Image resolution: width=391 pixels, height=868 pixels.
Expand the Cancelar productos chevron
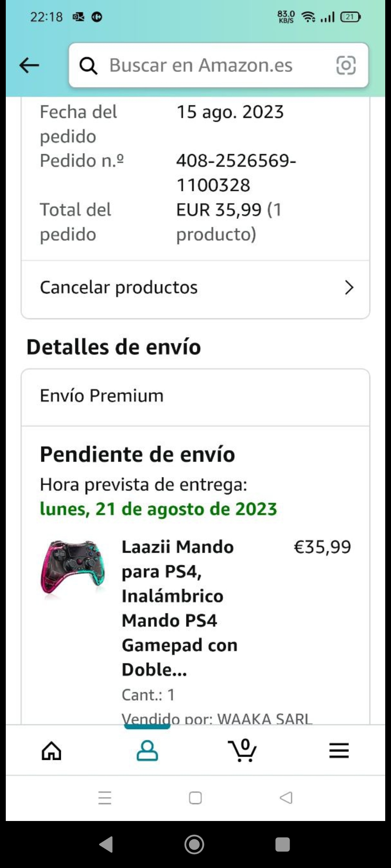point(349,288)
